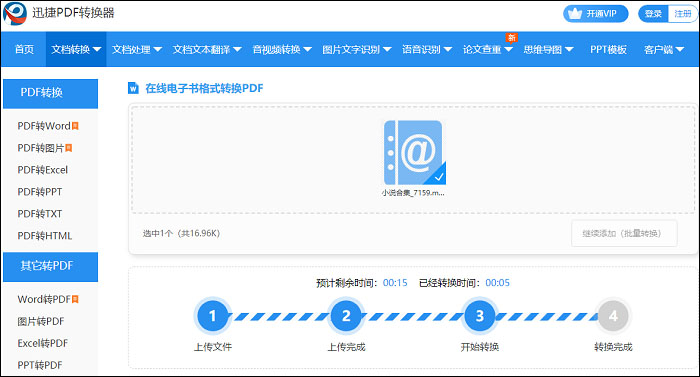The width and height of the screenshot is (700, 377).
Task: Click the orange bookmark icon next to PDF转图片
Action: click(68, 148)
